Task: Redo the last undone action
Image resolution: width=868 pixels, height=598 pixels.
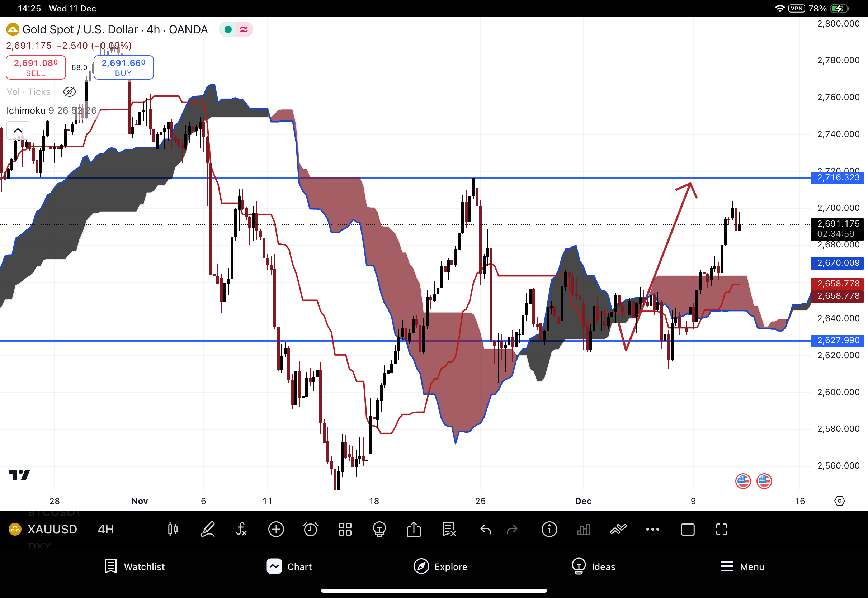Action: [512, 530]
